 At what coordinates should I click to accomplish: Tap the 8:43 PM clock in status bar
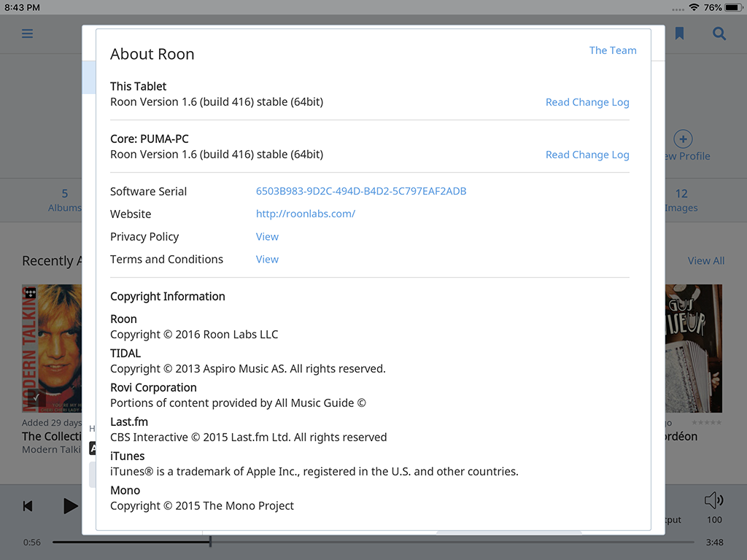[22, 7]
